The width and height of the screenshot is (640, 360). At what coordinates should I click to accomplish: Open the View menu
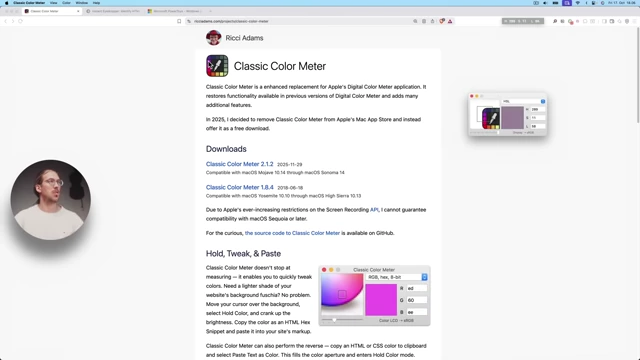pos(53,3)
